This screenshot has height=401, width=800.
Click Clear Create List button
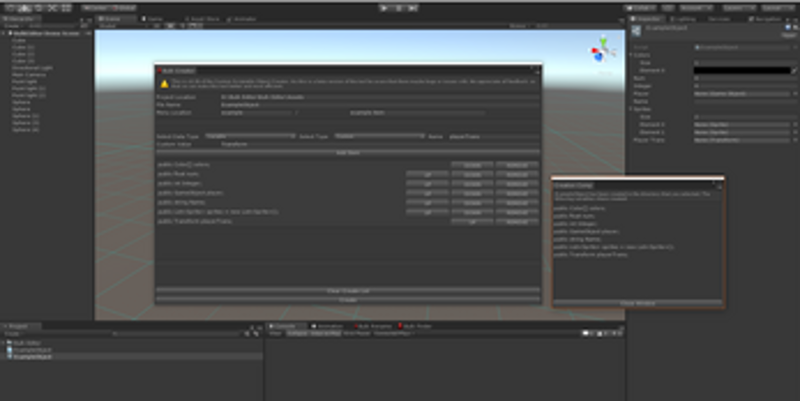[348, 291]
